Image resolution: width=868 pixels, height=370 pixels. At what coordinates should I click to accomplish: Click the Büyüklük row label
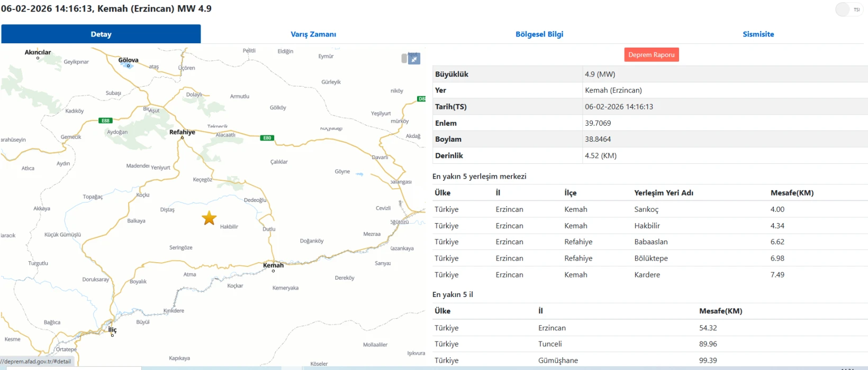tap(451, 74)
